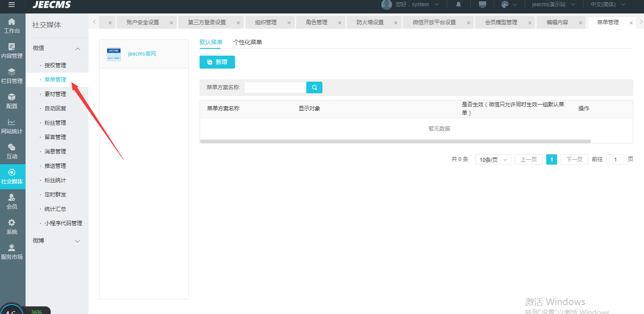644x314 pixels.
Task: Switch to the 个性化菜单 tab
Action: pyautogui.click(x=248, y=42)
